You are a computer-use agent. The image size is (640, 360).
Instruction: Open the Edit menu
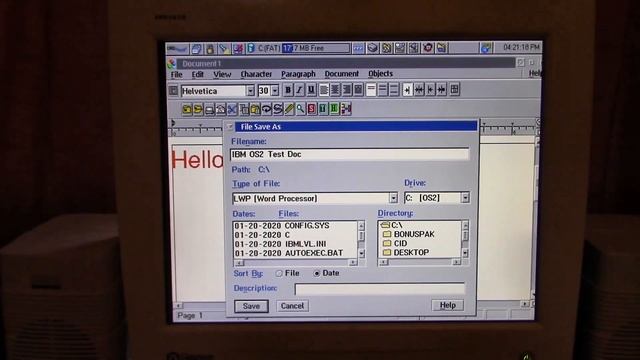click(198, 74)
